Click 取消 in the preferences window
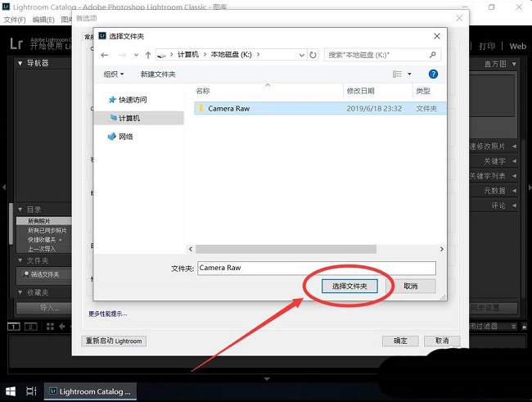This screenshot has height=402, width=532. (x=442, y=341)
